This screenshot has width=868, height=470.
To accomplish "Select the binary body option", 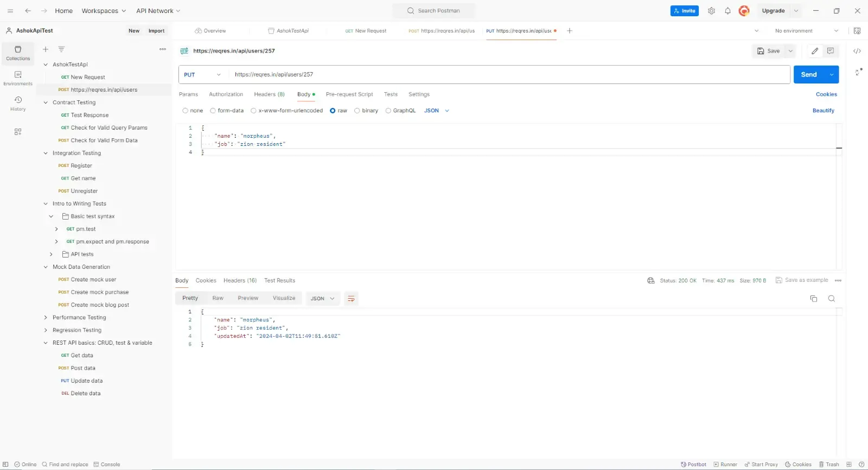I will pos(357,111).
